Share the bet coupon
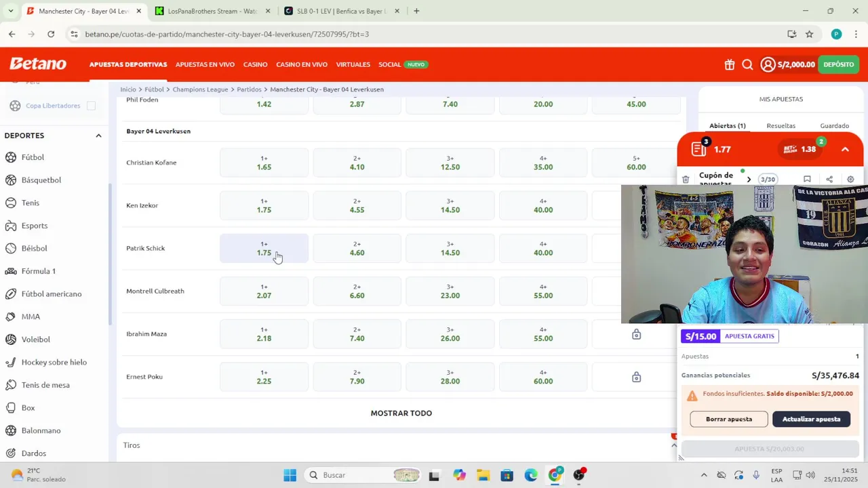Screen dimensions: 868x488 tap(829, 180)
